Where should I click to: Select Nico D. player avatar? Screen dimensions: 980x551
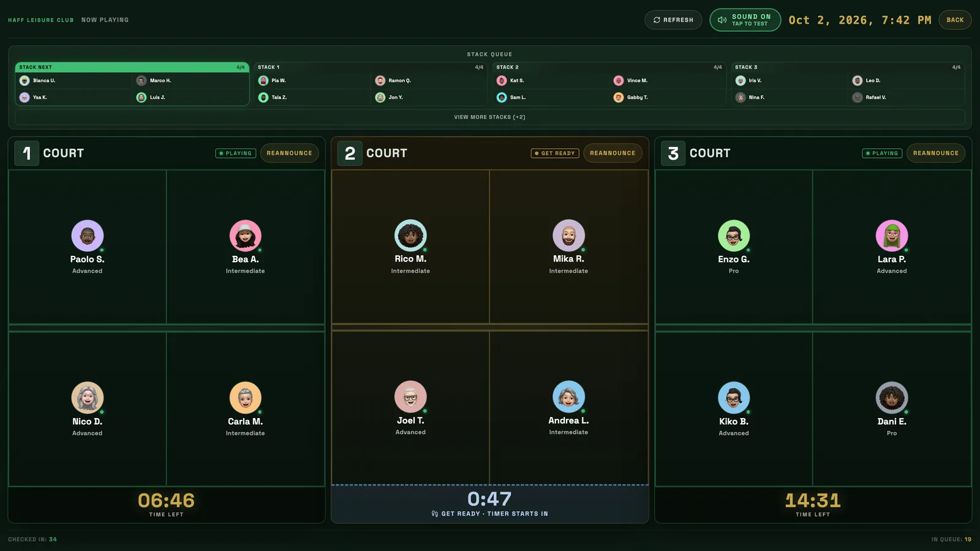click(x=88, y=398)
